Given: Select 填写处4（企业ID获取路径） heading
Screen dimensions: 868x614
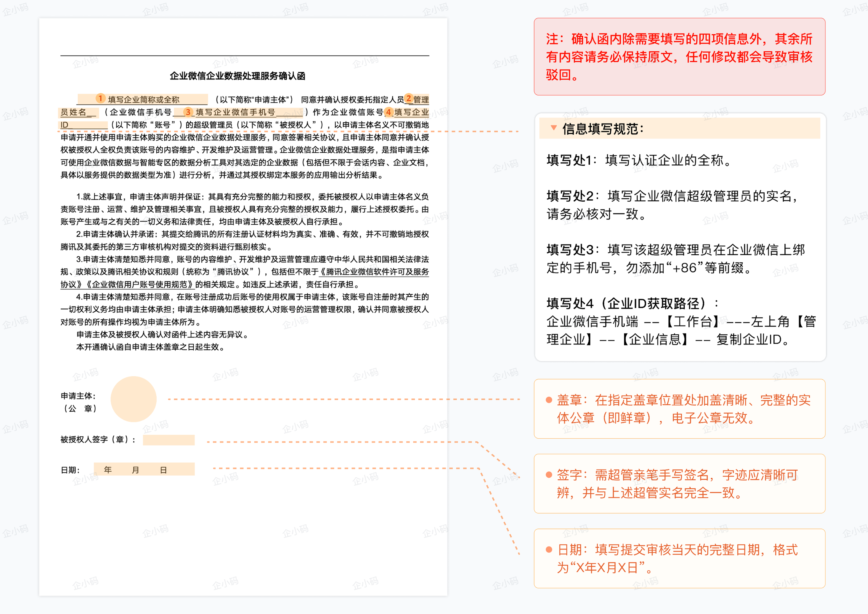Looking at the screenshot, I should pos(633,303).
